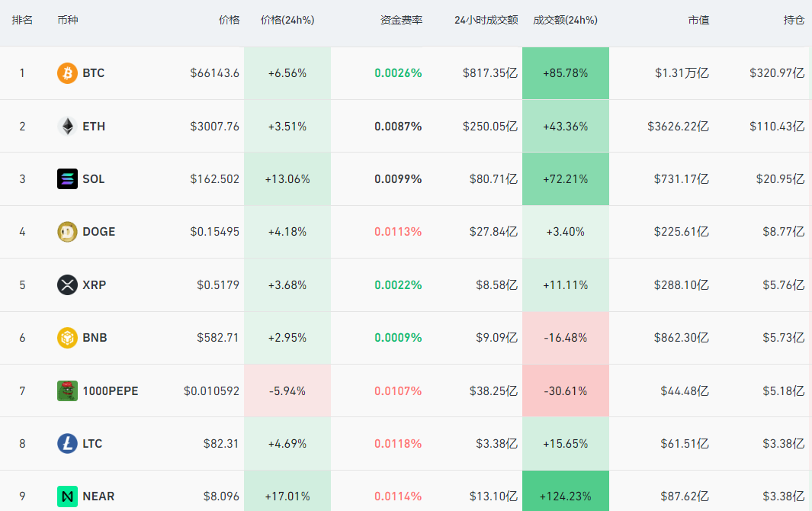Open the SOL coin name link

click(94, 179)
